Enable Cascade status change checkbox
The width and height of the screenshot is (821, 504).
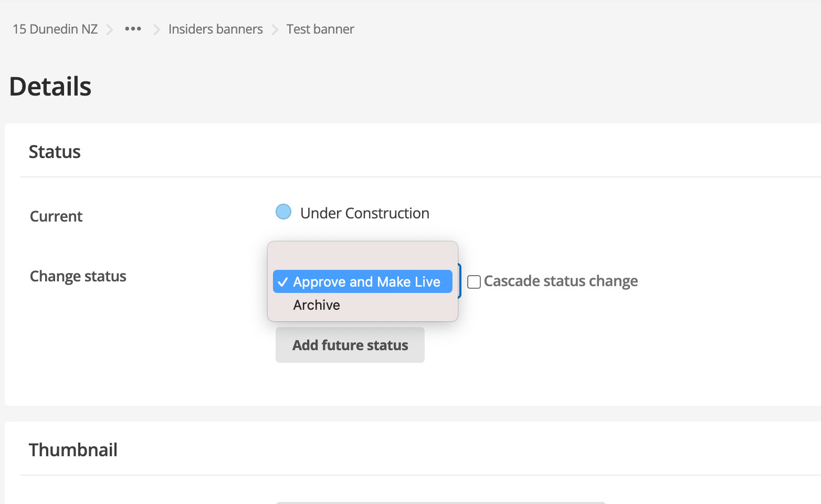474,282
